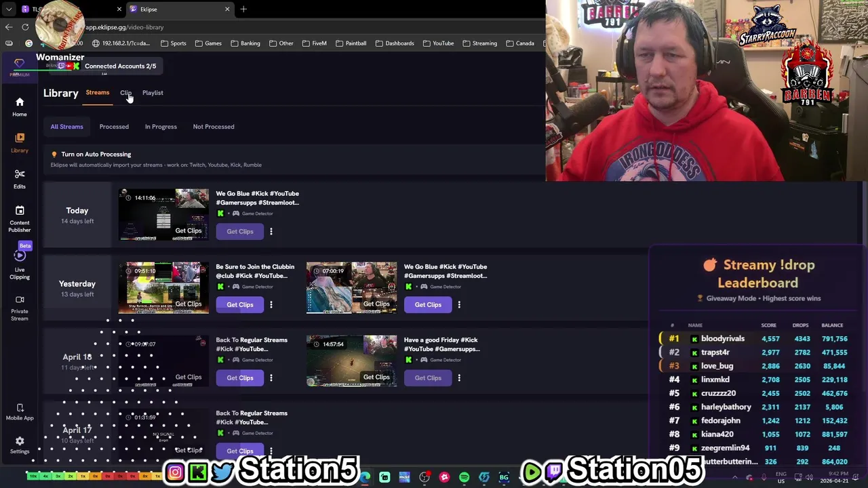Open the Edits scissors tool in sidebar
This screenshot has width=868, height=488.
click(19, 179)
